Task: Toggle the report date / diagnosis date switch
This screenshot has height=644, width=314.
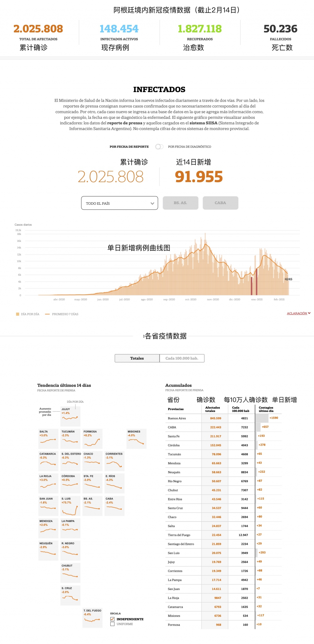Action: point(159,147)
